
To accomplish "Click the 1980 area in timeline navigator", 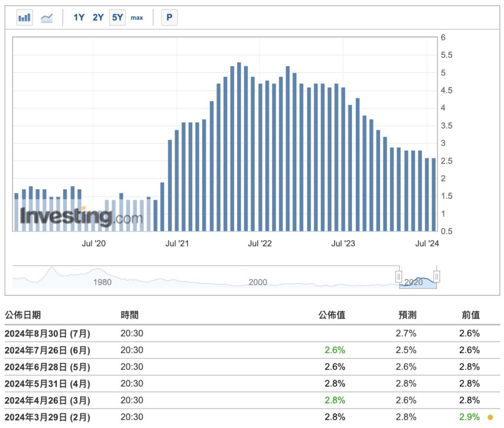I will tap(102, 282).
